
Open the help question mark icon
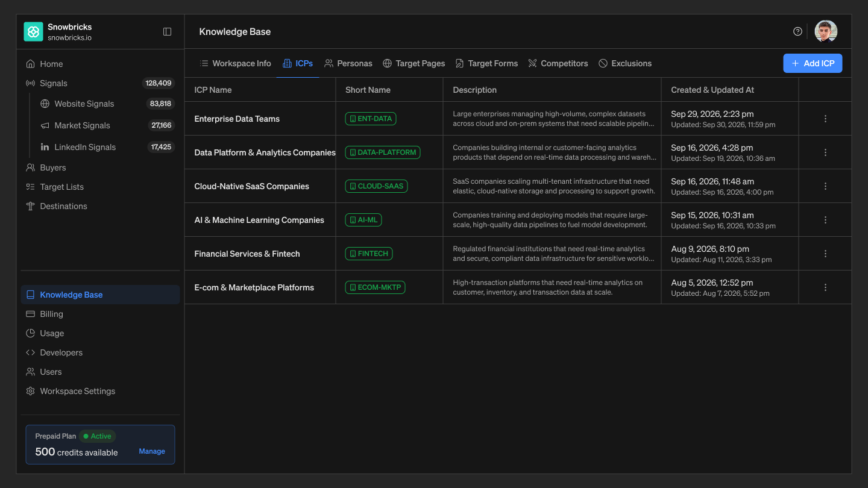(x=797, y=31)
